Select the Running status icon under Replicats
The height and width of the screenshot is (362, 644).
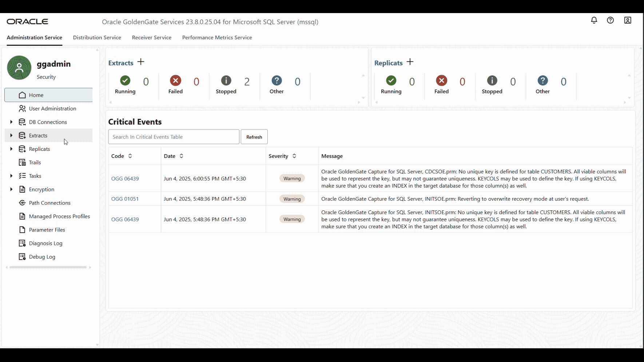click(x=391, y=81)
